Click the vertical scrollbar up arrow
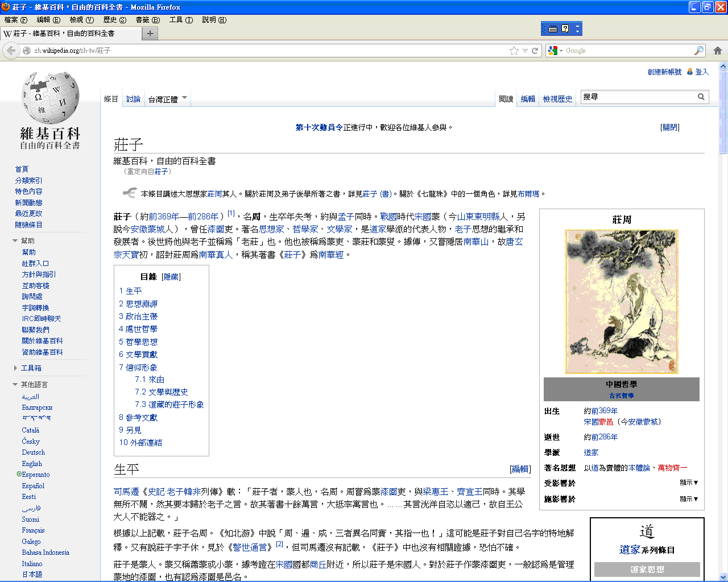Viewport: 728px width, 582px height. click(723, 66)
